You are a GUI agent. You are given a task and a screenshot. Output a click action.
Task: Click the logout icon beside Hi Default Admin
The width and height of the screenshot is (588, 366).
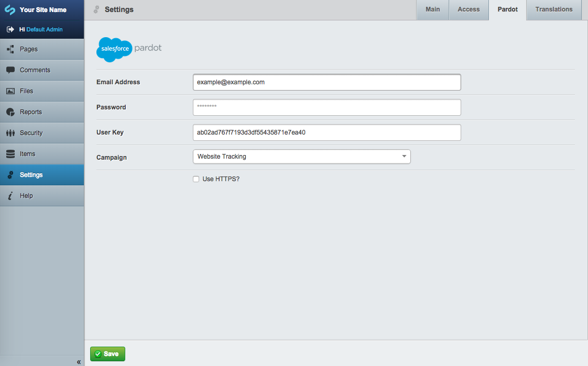10,29
